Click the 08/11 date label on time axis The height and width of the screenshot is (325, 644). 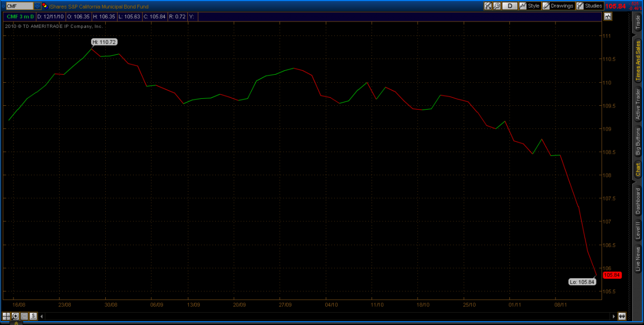coord(561,304)
